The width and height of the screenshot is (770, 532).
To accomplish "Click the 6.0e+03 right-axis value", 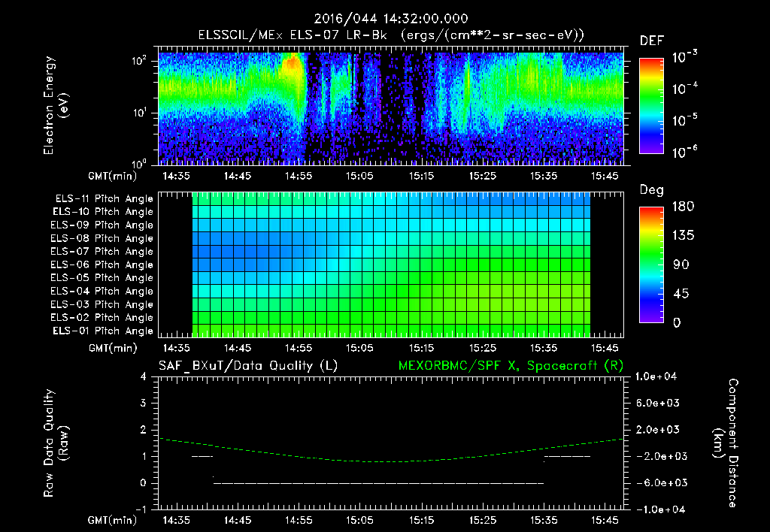I will pos(658,404).
